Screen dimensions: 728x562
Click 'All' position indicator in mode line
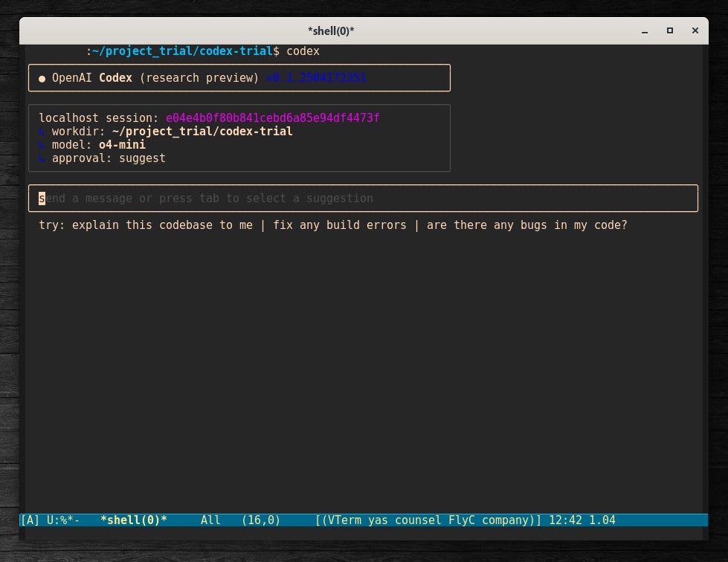[210, 520]
